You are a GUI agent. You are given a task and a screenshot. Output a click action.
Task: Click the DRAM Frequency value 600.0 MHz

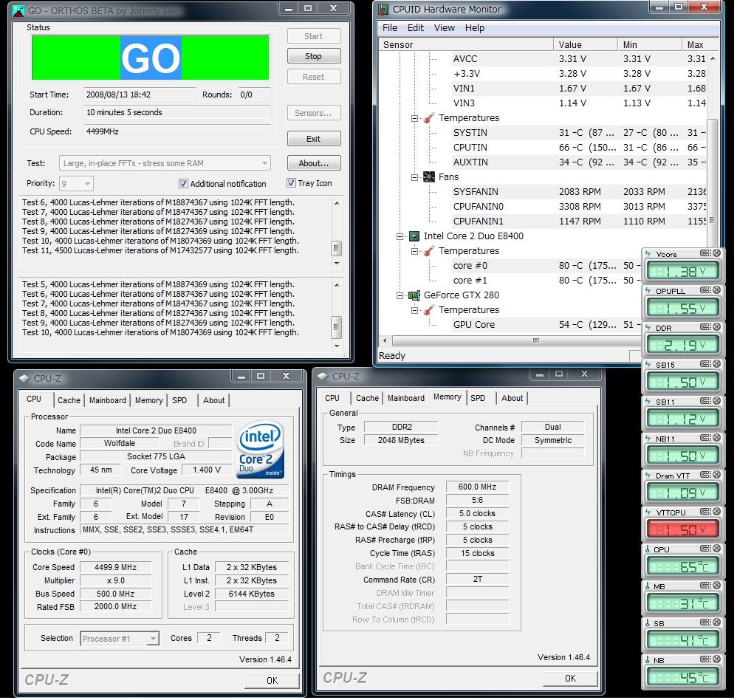(478, 487)
